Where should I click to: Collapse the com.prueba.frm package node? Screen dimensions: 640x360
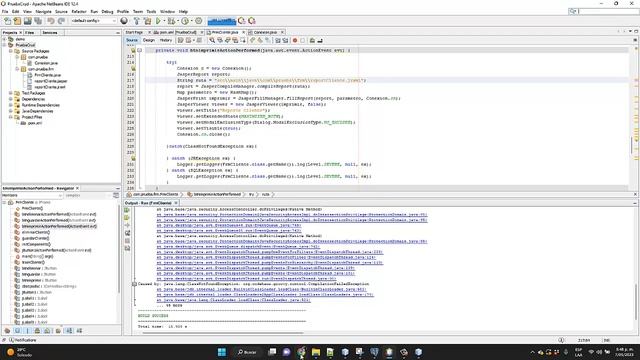coord(17,69)
